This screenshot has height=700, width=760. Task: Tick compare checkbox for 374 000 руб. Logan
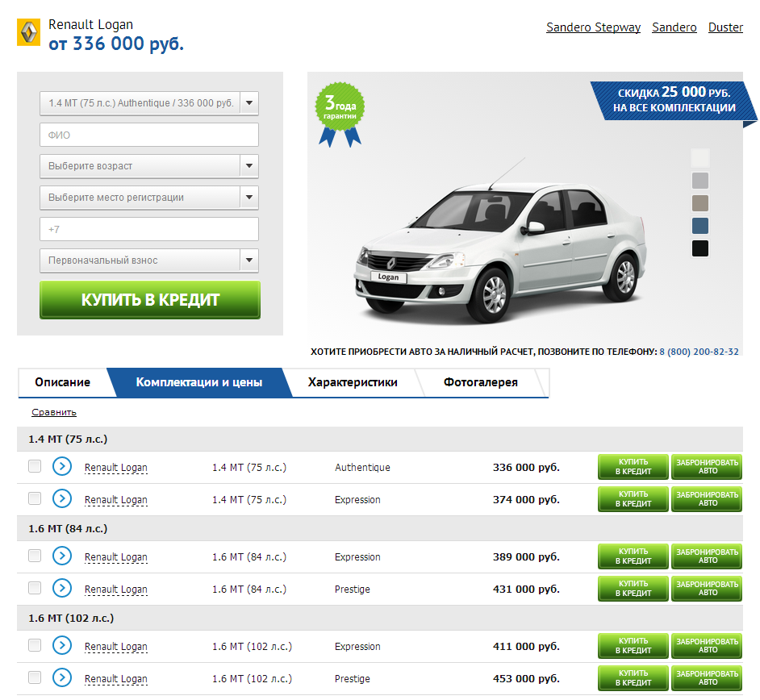point(35,498)
